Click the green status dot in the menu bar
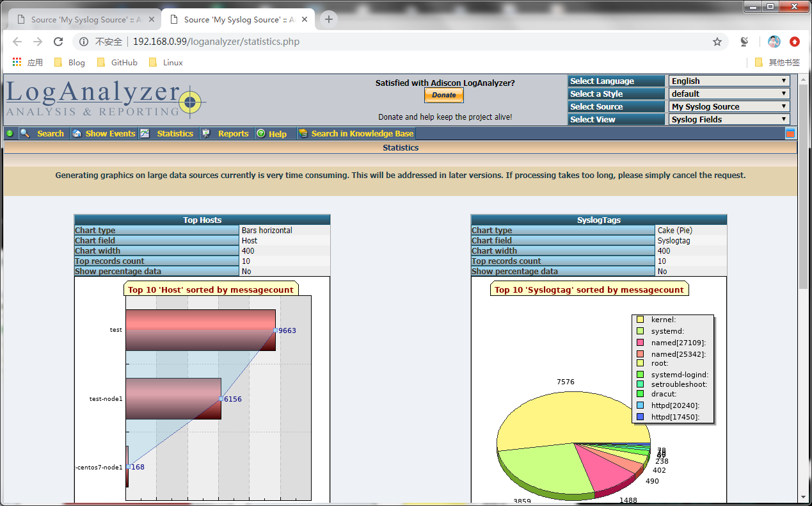This screenshot has width=812, height=506. coord(10,133)
